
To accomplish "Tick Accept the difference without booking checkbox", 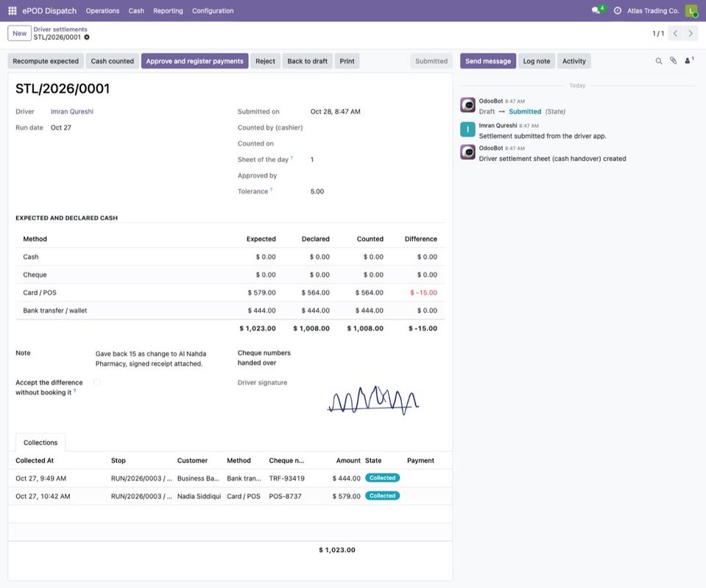I will coord(96,383).
